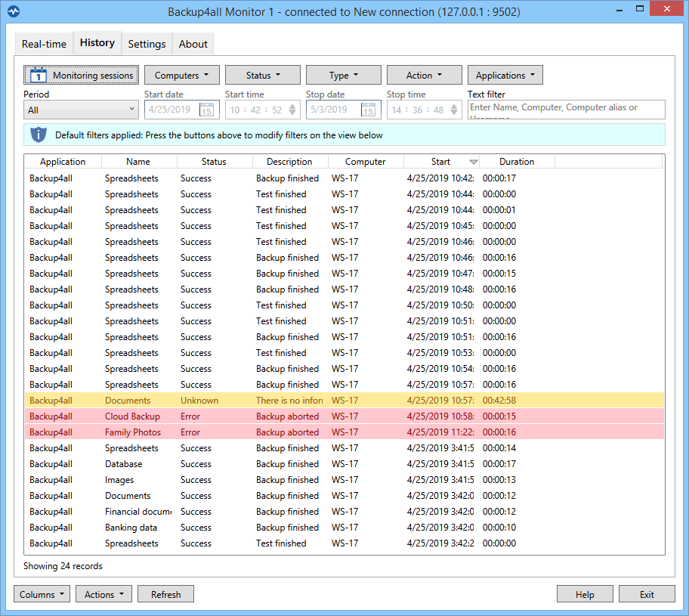Select the Family Photos error row

tap(344, 432)
